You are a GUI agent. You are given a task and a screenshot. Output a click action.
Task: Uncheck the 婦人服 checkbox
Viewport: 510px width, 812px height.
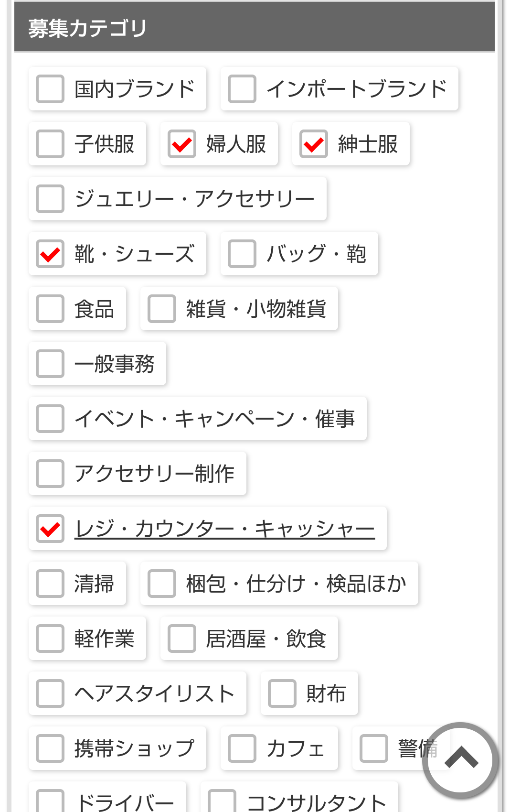click(182, 144)
